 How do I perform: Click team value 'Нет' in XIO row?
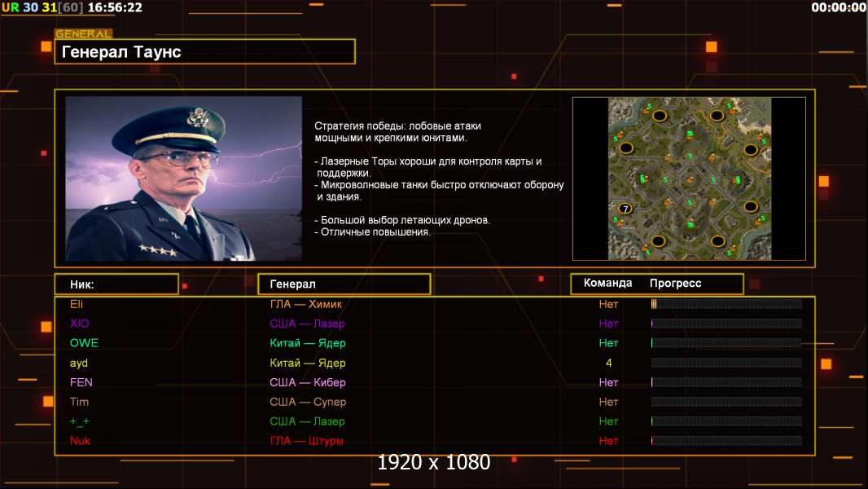tap(608, 324)
